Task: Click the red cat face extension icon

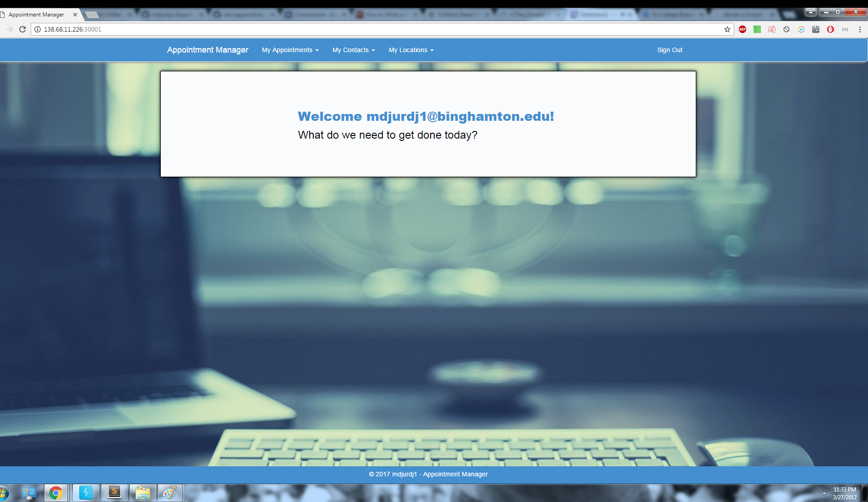Action: [772, 29]
